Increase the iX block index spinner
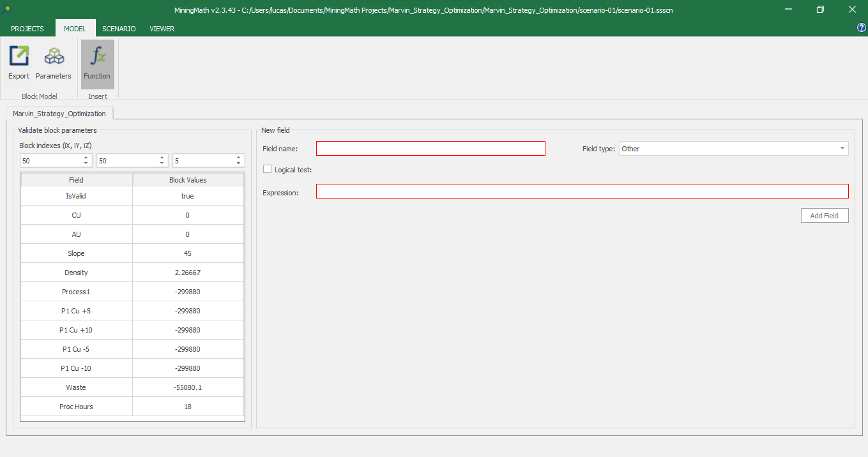The width and height of the screenshot is (868, 457). pos(87,158)
